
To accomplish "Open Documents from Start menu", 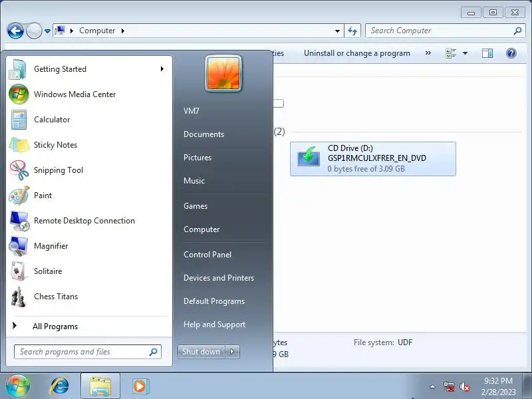I will pyautogui.click(x=203, y=134).
